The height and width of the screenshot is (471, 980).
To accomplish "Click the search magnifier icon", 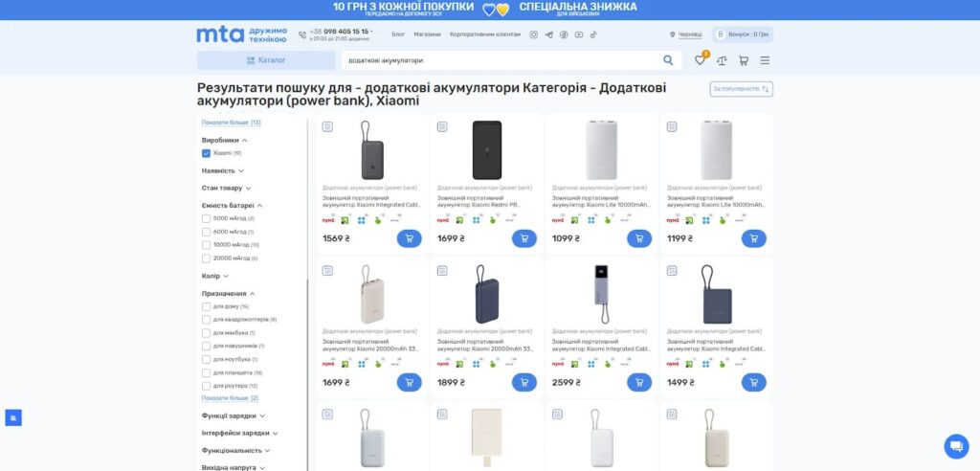I will [668, 60].
